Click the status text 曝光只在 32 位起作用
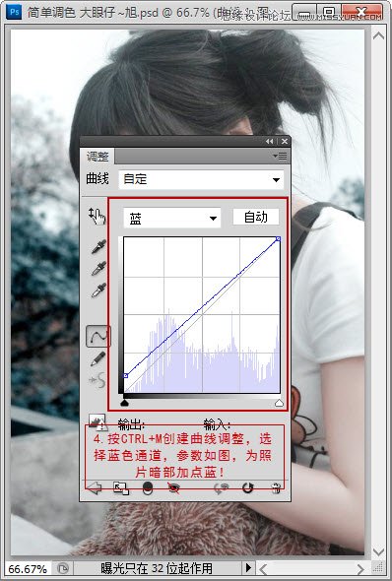This screenshot has width=392, height=581. click(157, 568)
